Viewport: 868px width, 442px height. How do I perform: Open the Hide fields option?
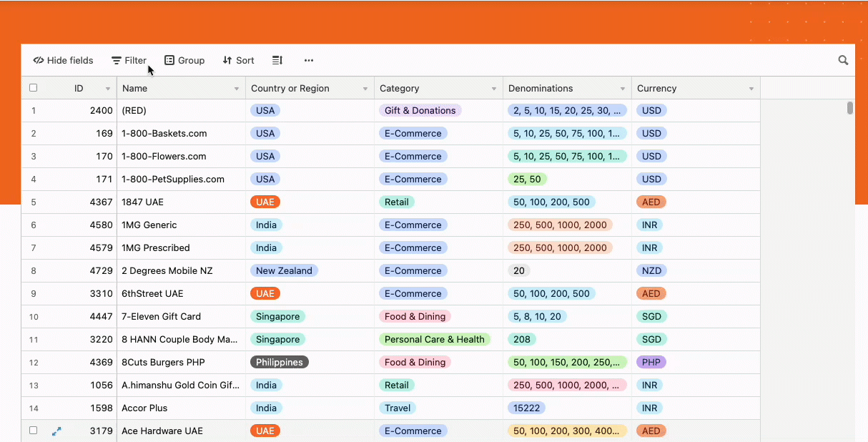point(63,61)
